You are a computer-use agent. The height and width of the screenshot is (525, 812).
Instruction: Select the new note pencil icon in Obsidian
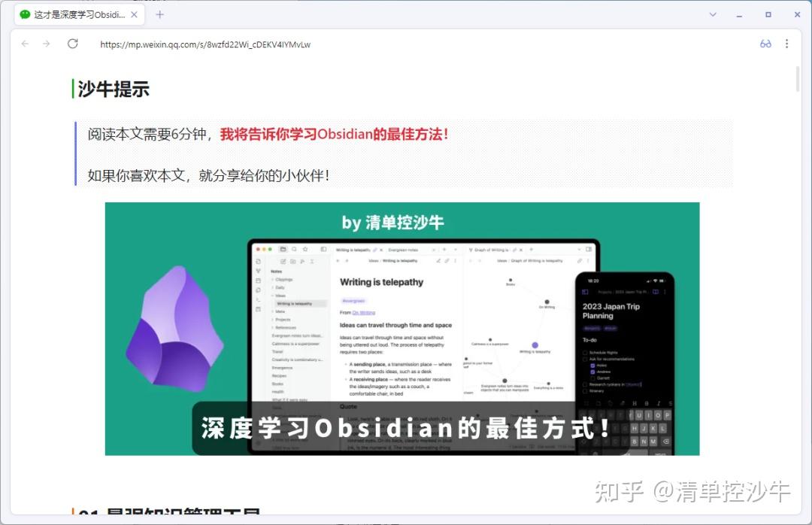283,262
